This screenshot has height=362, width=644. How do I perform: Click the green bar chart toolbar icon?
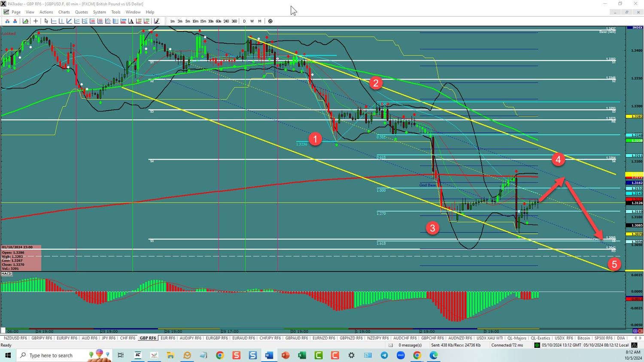coord(26,21)
